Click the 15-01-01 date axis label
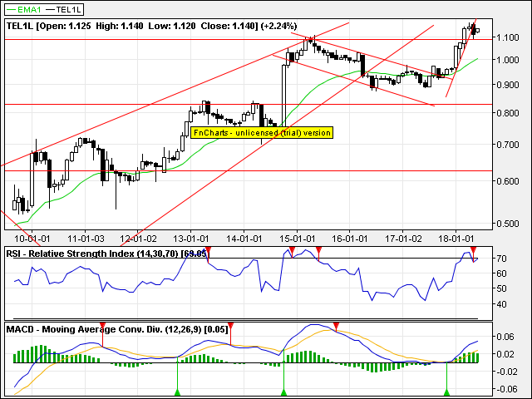532x399 pixels. pyautogui.click(x=298, y=239)
